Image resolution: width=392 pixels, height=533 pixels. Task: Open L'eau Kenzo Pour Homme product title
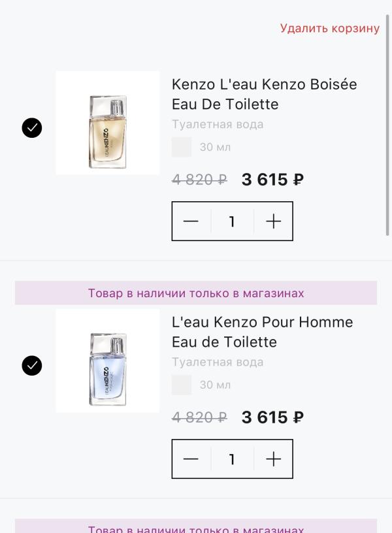point(262,332)
